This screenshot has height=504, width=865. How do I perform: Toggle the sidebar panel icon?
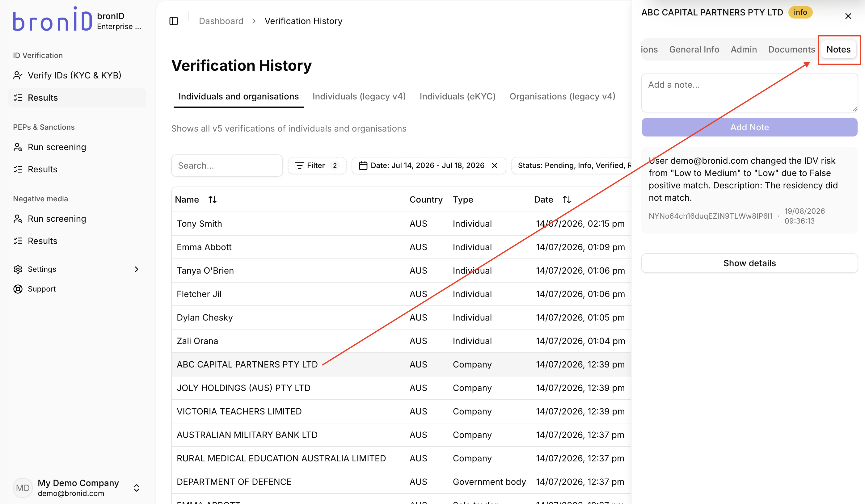[174, 21]
